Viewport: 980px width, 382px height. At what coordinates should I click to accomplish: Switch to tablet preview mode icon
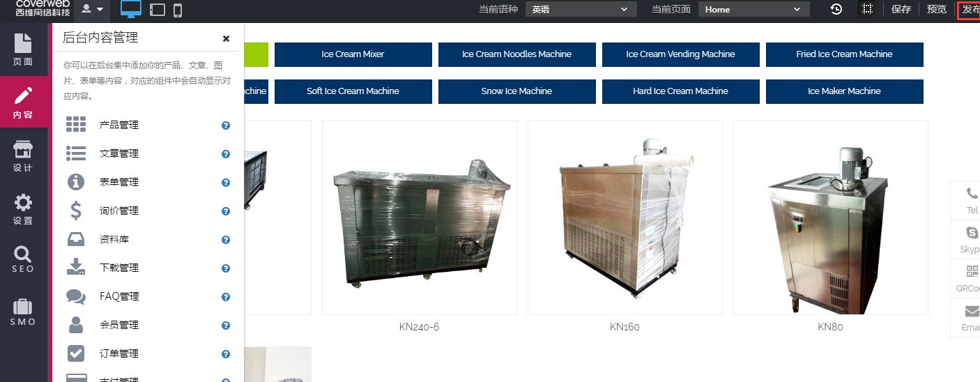point(158,10)
